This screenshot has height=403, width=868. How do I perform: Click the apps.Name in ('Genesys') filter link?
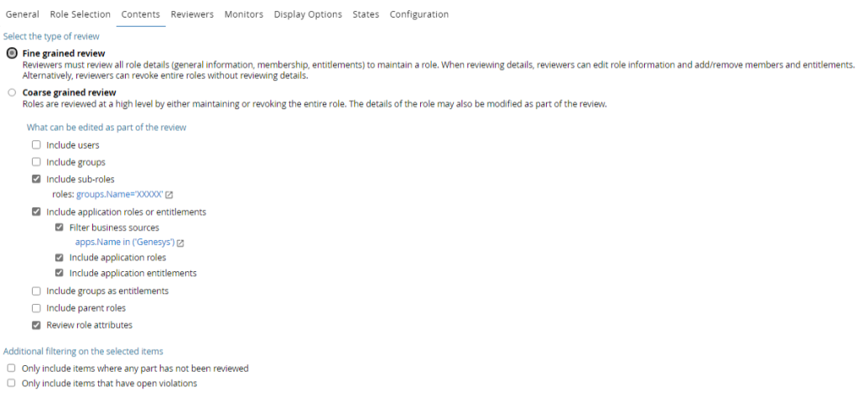[124, 243]
